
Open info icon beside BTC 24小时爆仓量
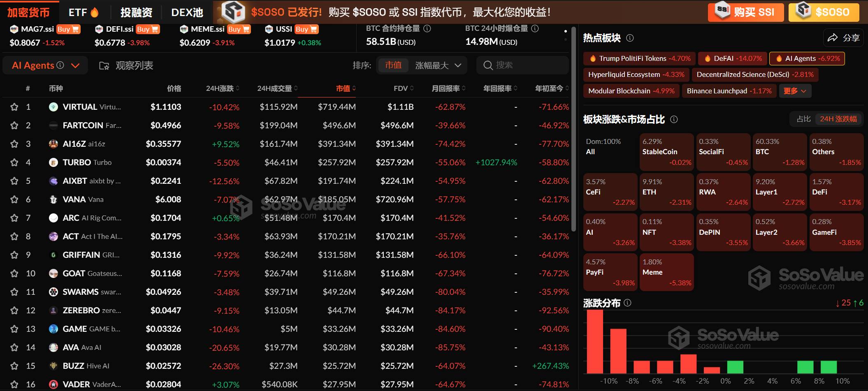pyautogui.click(x=535, y=28)
